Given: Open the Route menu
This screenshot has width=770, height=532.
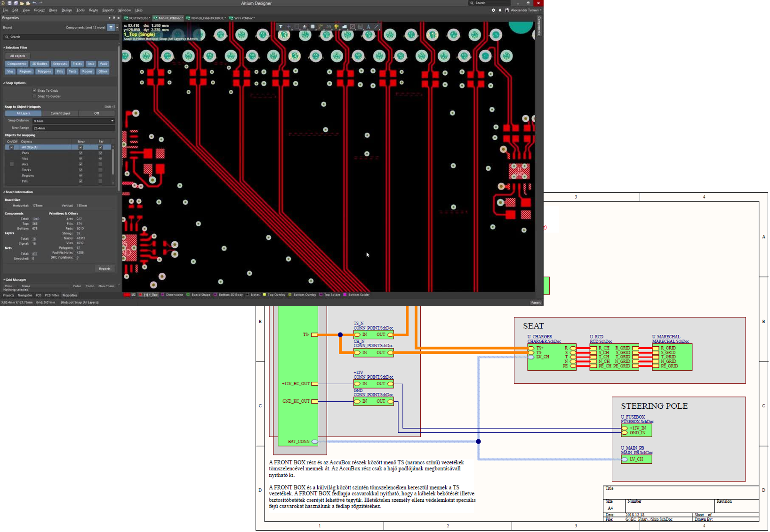Looking at the screenshot, I should coord(93,10).
